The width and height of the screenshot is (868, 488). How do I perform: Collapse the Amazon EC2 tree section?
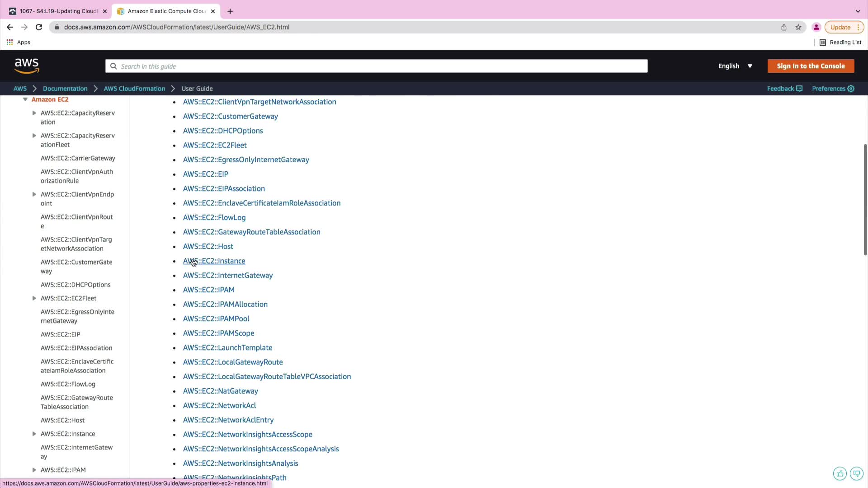click(x=25, y=99)
